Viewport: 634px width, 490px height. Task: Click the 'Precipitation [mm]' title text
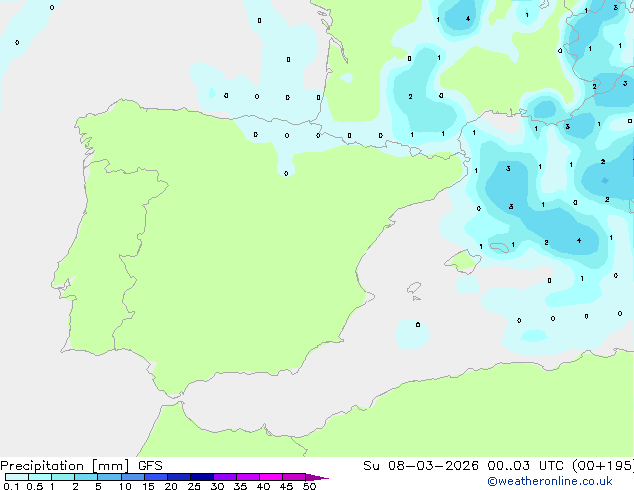pos(65,466)
